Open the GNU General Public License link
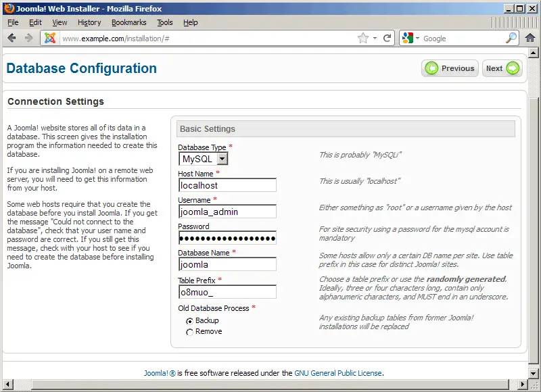Image resolution: width=541 pixels, height=392 pixels. pos(338,373)
